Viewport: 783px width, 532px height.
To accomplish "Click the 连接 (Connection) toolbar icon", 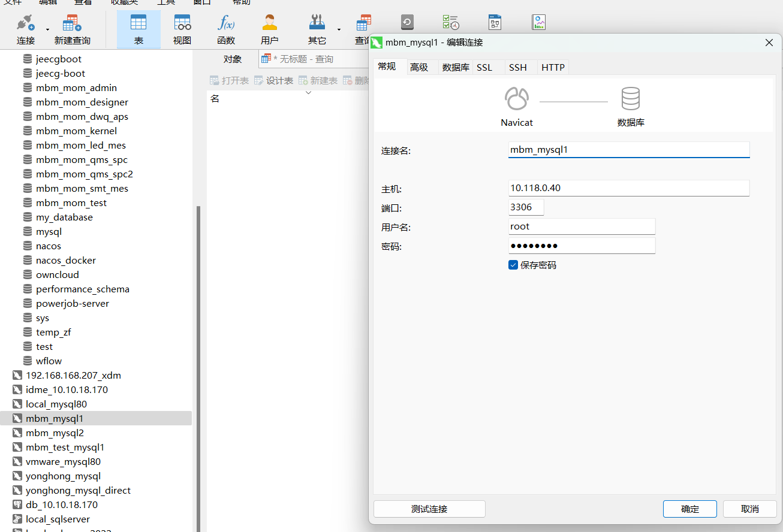I will pyautogui.click(x=25, y=29).
